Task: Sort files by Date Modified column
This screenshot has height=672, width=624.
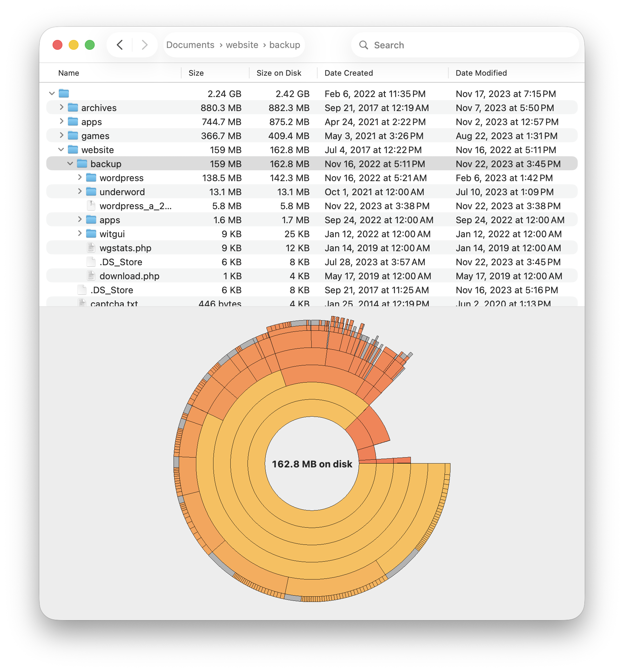Action: (x=481, y=73)
